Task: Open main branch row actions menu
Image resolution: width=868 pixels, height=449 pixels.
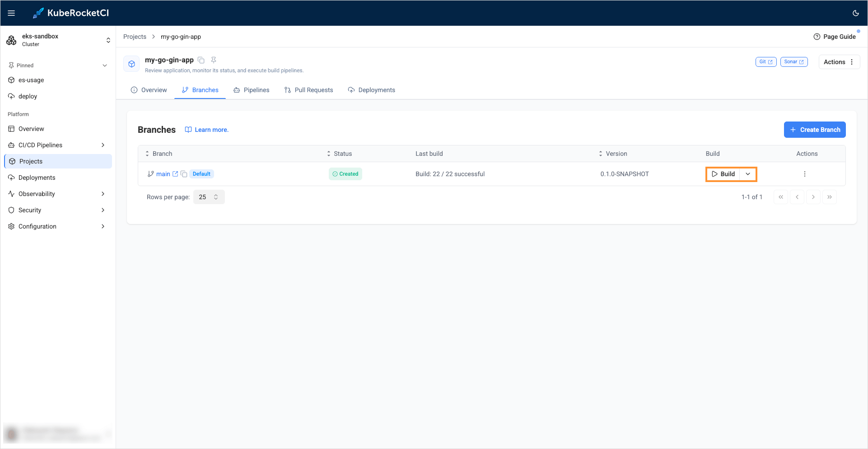Action: coord(804,174)
